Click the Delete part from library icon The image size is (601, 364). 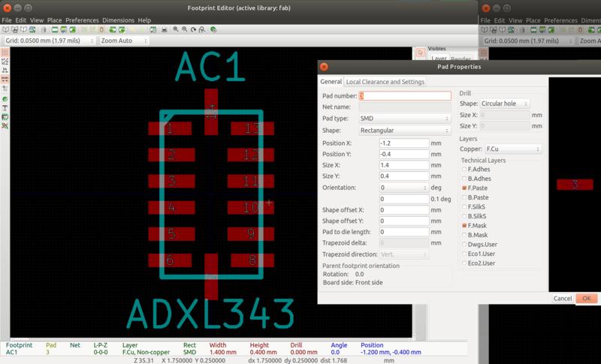[x=44, y=29]
